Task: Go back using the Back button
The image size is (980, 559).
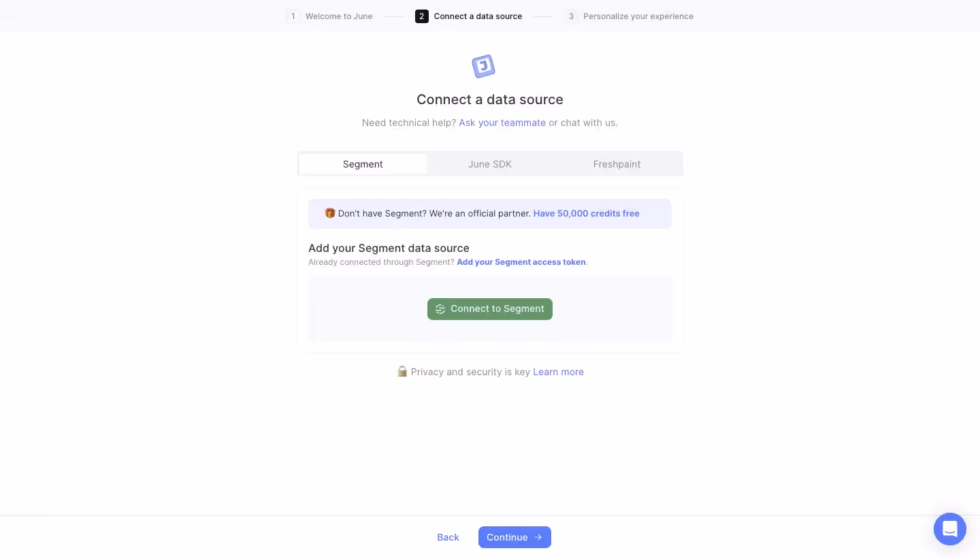Action: [x=448, y=537]
